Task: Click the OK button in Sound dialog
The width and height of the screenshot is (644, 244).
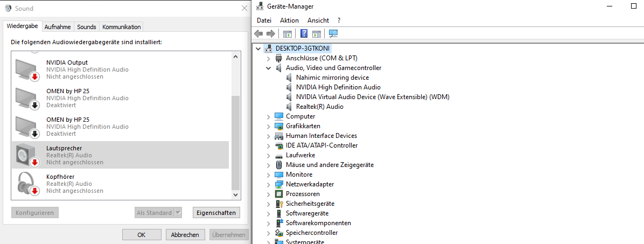Action: click(x=142, y=235)
